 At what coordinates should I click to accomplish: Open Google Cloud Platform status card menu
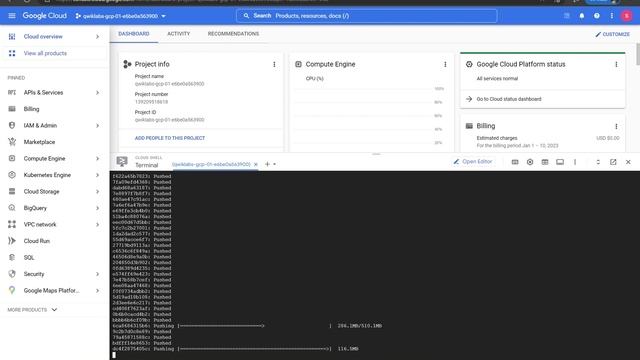(x=616, y=64)
